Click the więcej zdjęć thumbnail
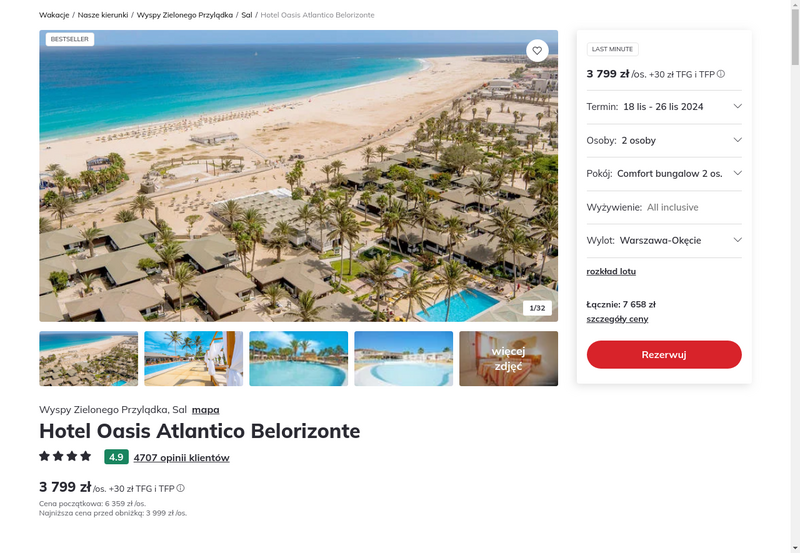Image resolution: width=800 pixels, height=553 pixels. click(509, 359)
